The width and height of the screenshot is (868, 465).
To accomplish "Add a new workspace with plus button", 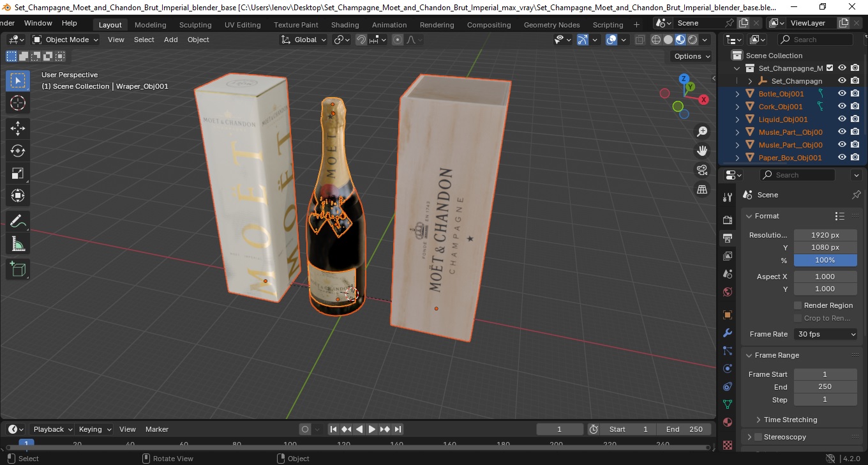I will click(636, 25).
